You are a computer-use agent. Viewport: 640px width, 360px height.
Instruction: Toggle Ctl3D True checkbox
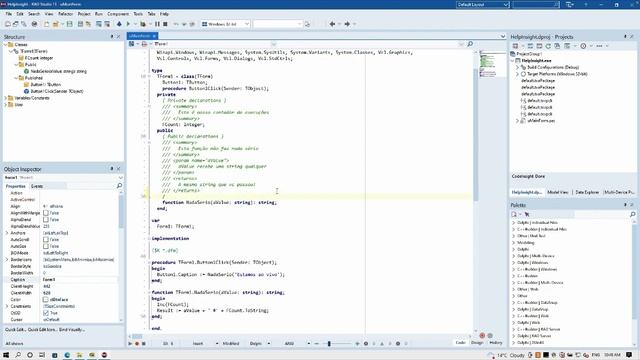coord(46,313)
